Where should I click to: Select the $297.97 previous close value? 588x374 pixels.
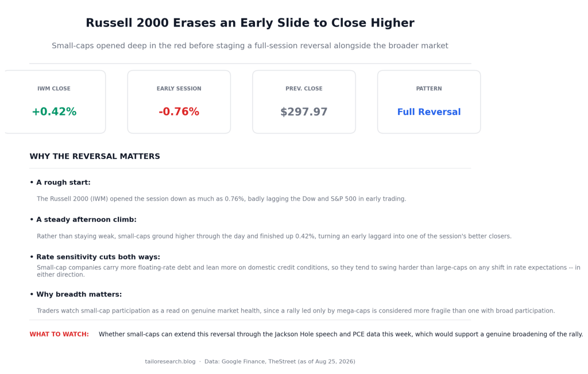coord(304,112)
